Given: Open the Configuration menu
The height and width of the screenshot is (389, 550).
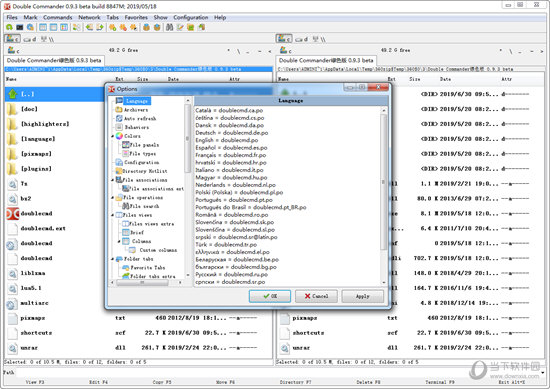Looking at the screenshot, I should (190, 17).
